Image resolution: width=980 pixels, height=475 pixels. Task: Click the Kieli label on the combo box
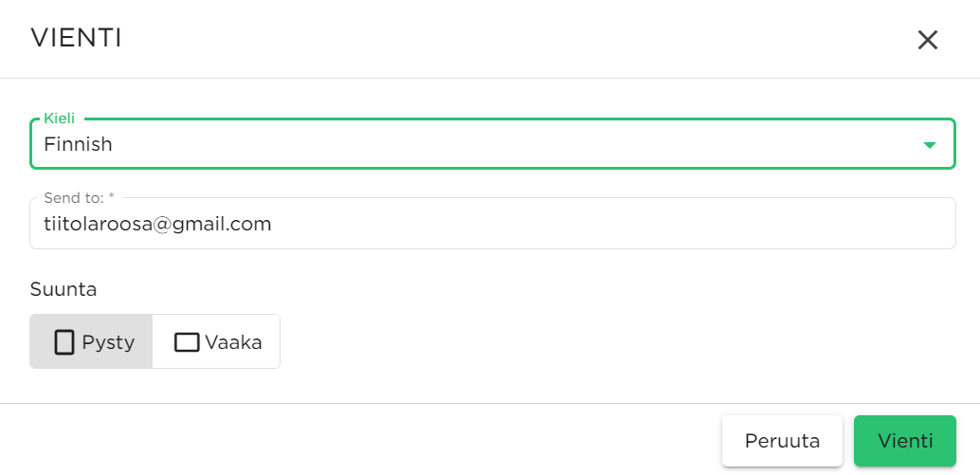click(x=60, y=119)
